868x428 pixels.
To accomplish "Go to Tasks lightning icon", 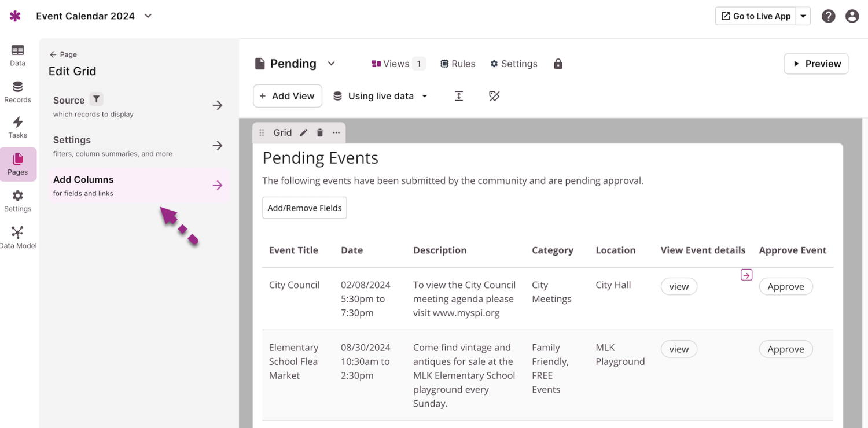I will (x=17, y=127).
